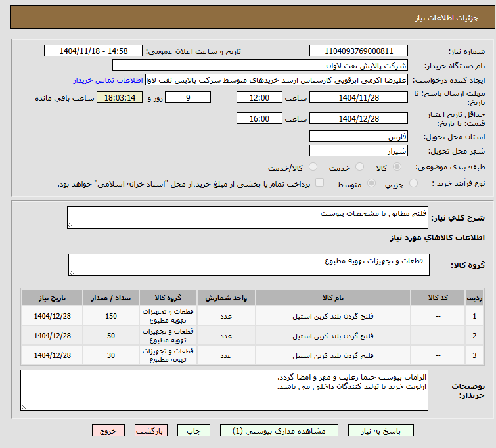The height and width of the screenshot is (448, 496).
Task: Click the گروه کالا table column header
Action: coord(168,298)
